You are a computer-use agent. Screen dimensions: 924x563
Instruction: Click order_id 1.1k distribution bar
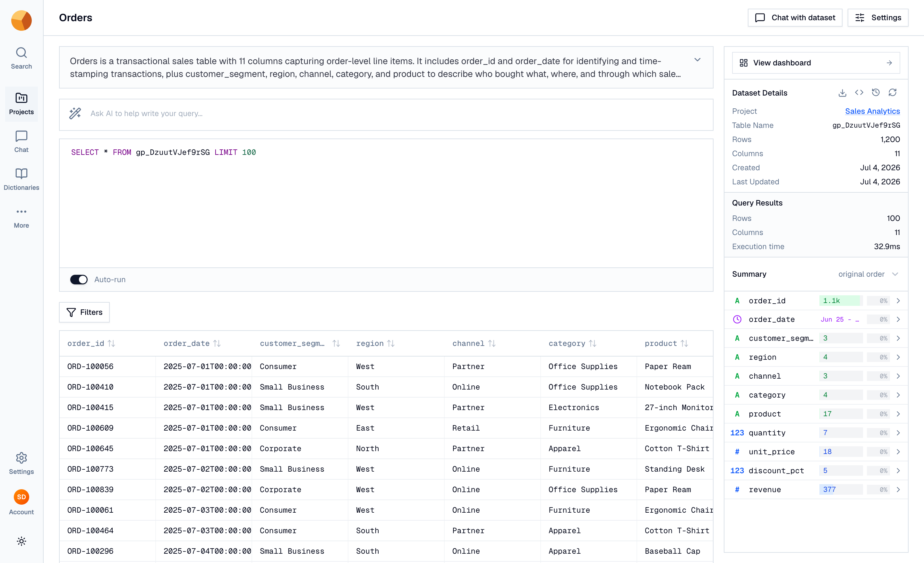click(x=841, y=301)
